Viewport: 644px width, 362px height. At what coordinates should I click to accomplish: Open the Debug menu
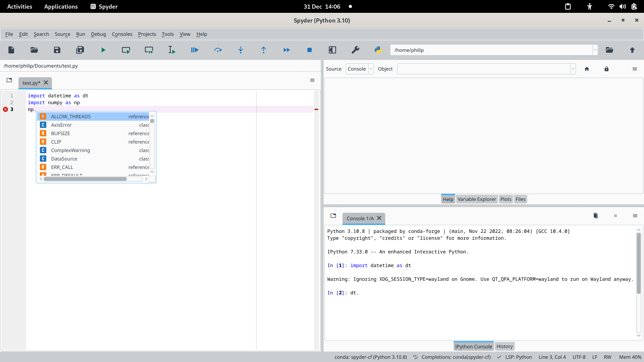pos(98,34)
